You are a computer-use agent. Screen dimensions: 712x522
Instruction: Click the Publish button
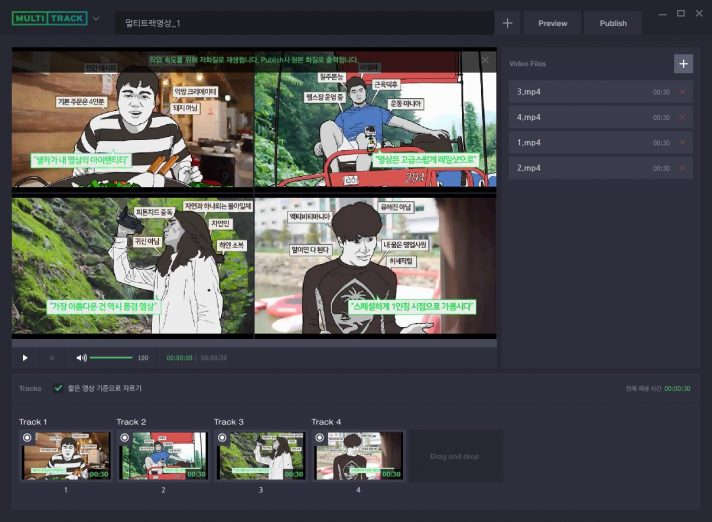pos(613,23)
